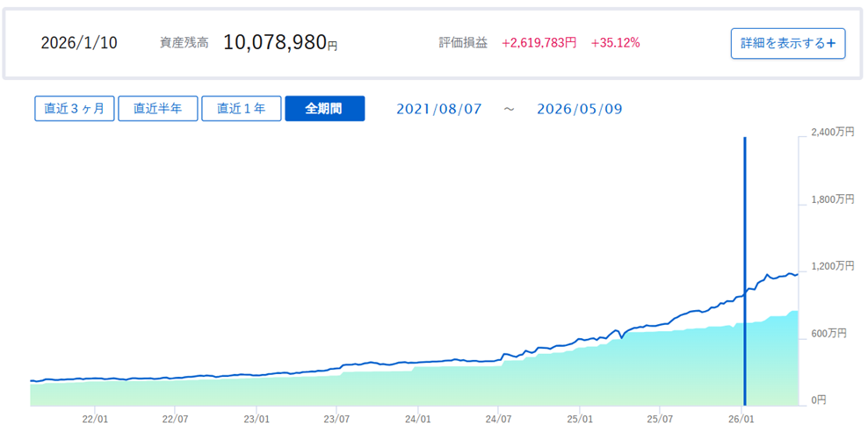Viewport: 868px width, 440px height.
Task: Click the 24/07 x-axis label
Action: pyautogui.click(x=499, y=419)
